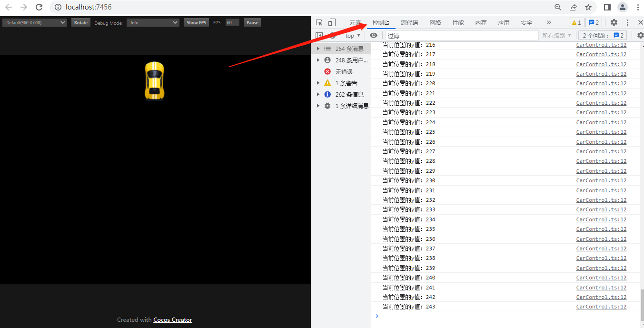Expand the 1 条详细消息 group
Screen dimensions: 644x328
pos(318,106)
